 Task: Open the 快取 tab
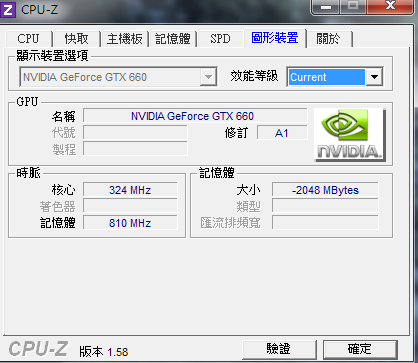pyautogui.click(x=76, y=39)
